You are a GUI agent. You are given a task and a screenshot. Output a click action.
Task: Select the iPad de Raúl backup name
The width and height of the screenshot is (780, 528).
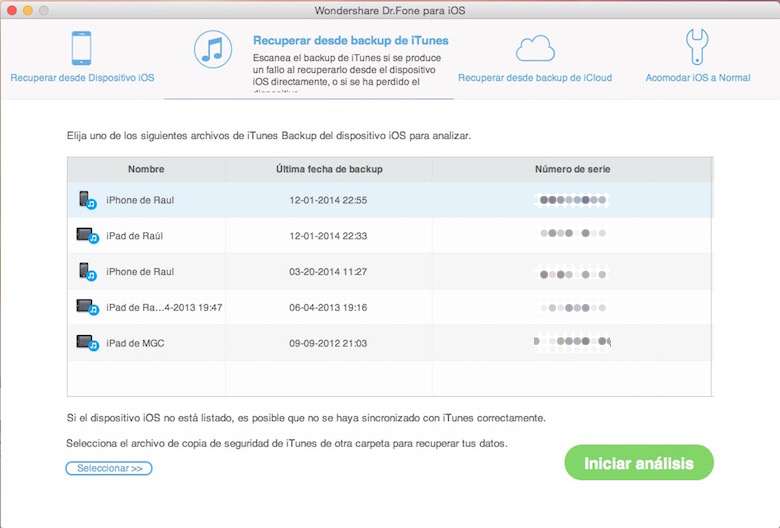tap(134, 236)
